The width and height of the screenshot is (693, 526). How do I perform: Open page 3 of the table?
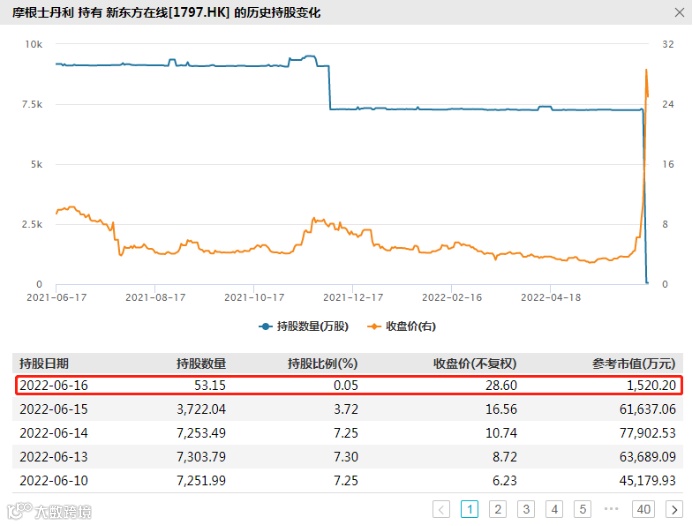526,509
